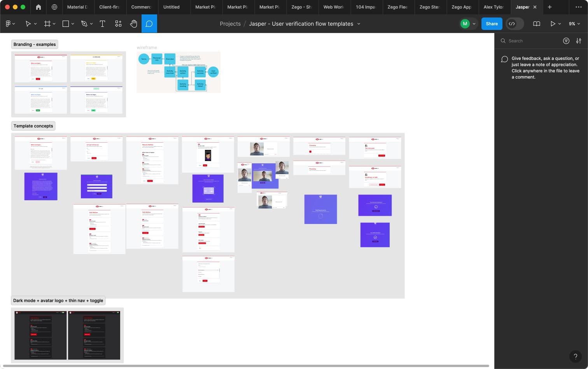The height and width of the screenshot is (369, 588).
Task: Open comment sorting options in the comments panel
Action: (x=566, y=41)
